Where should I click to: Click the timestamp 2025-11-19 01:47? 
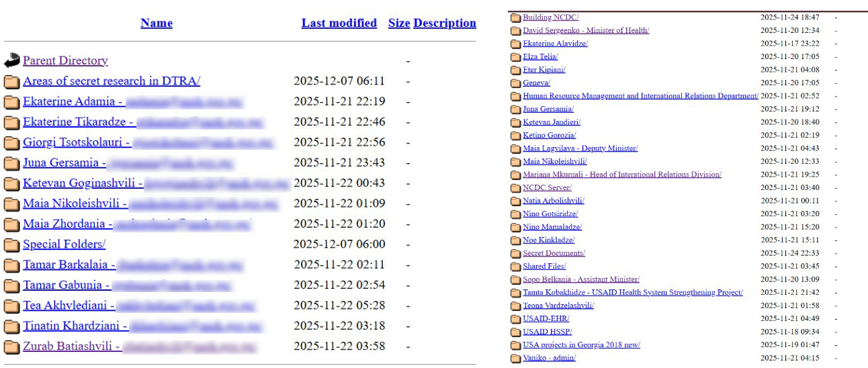tap(790, 345)
